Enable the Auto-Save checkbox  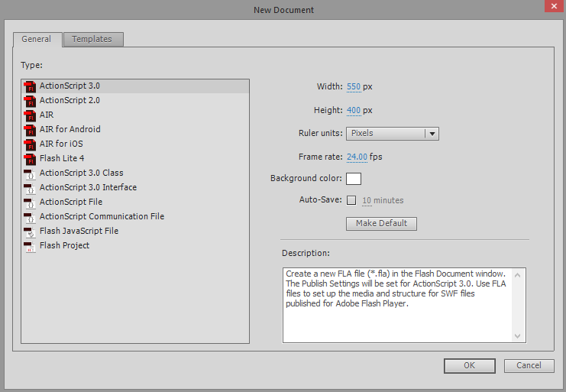click(x=351, y=200)
